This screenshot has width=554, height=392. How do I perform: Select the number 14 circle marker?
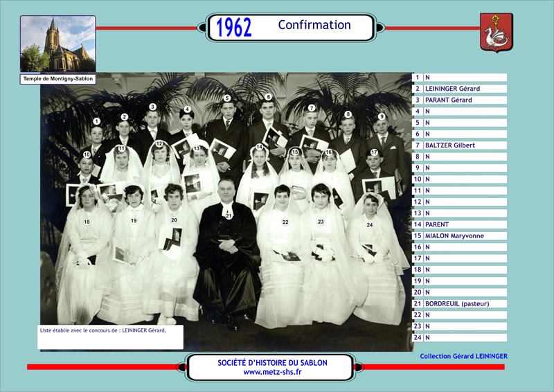(259, 147)
